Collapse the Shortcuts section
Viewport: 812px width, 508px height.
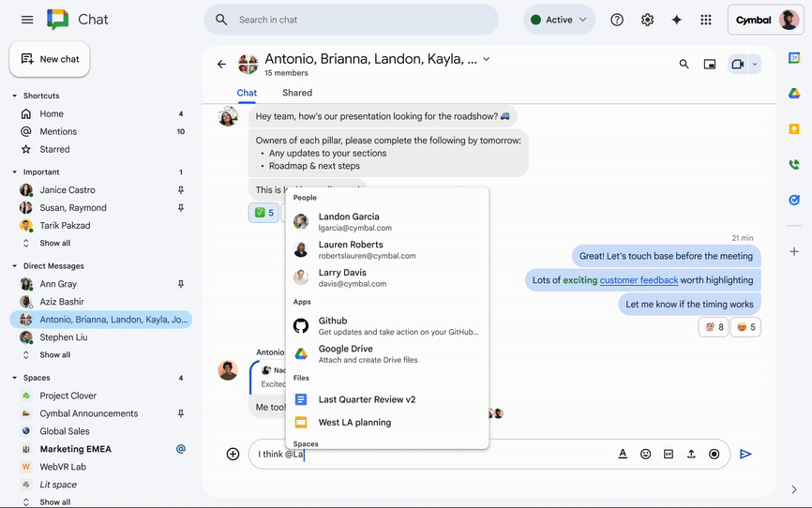coord(14,96)
